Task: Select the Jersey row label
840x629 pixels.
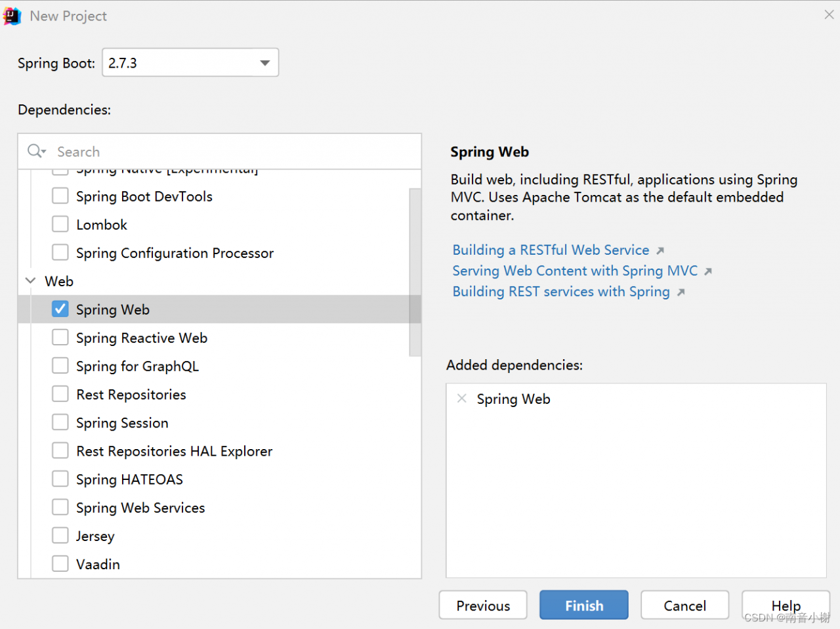Action: (95, 536)
